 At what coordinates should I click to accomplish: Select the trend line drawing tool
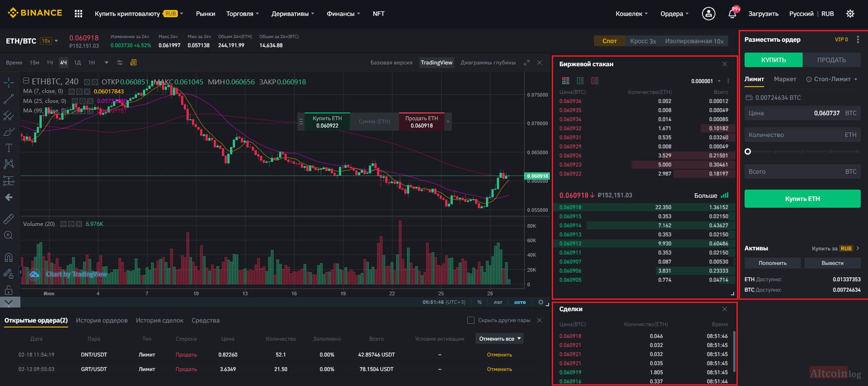(x=9, y=98)
